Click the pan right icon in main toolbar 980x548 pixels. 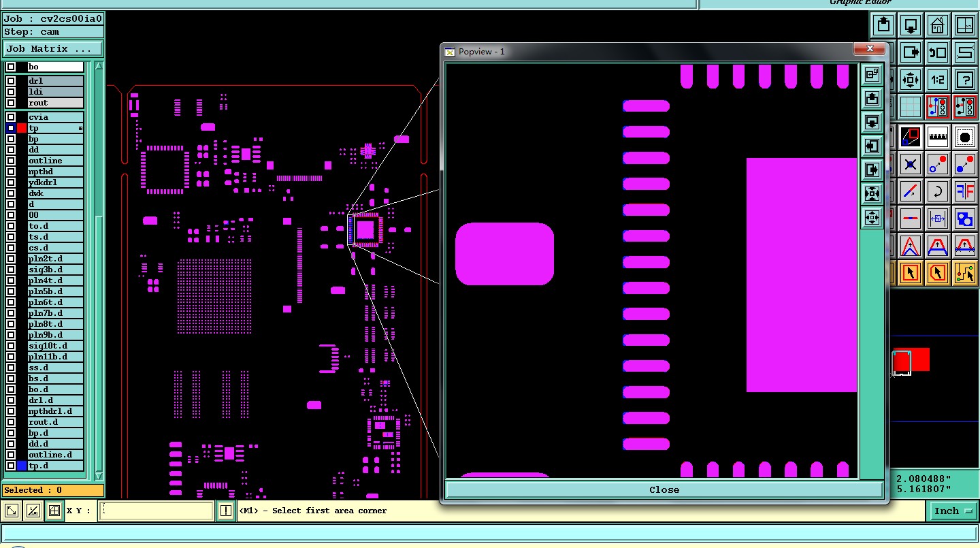[x=911, y=52]
